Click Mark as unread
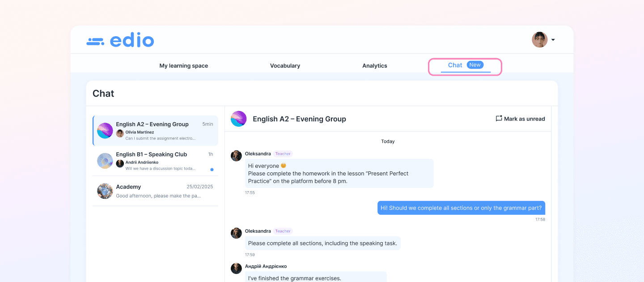 point(520,119)
